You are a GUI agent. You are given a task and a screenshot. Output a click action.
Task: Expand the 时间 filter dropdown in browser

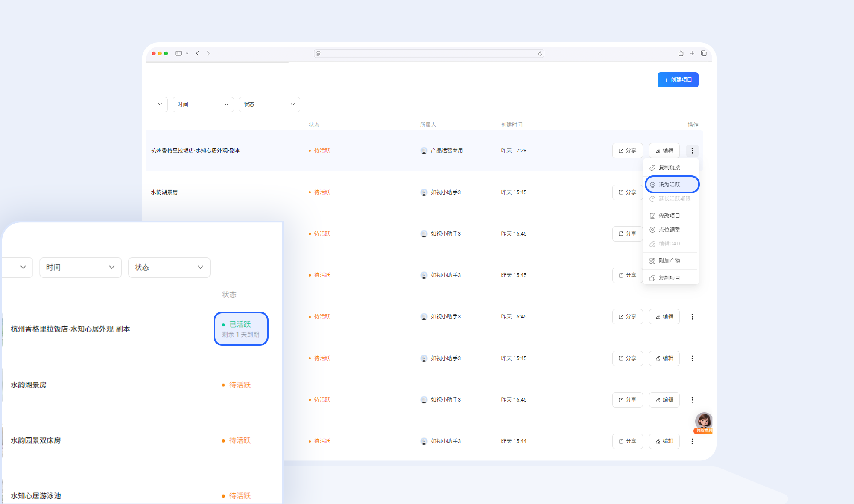pyautogui.click(x=203, y=105)
